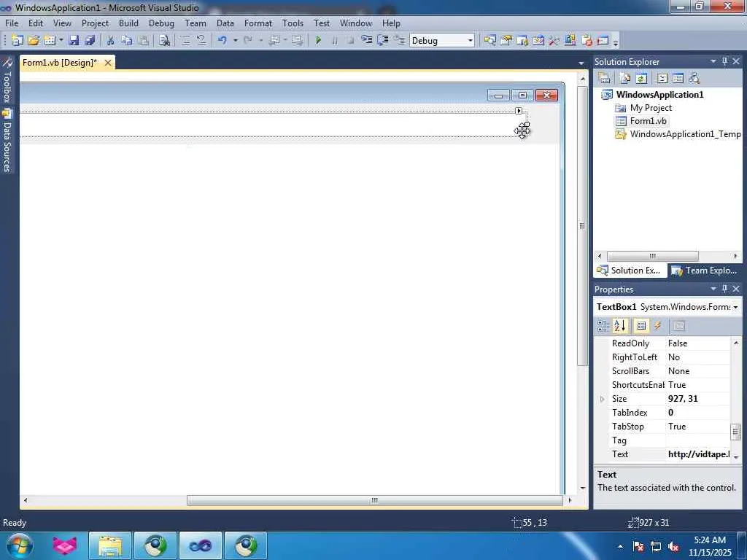Click the Copy icon in toolbar
Image resolution: width=747 pixels, height=560 pixels.
coord(126,41)
